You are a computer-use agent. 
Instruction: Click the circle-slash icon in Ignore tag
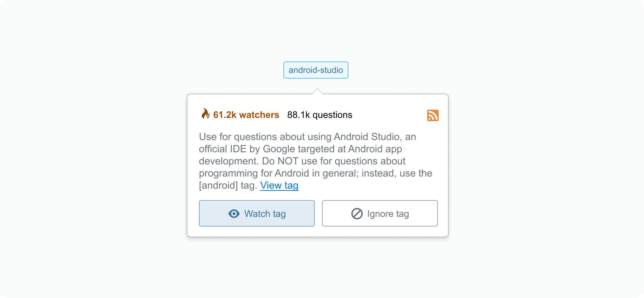pos(357,214)
